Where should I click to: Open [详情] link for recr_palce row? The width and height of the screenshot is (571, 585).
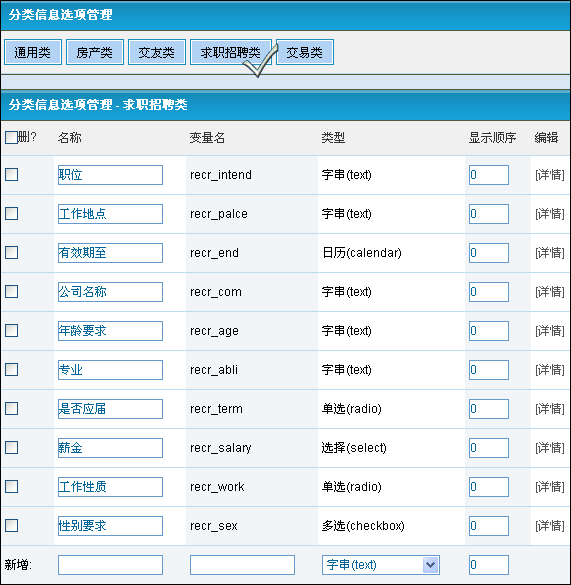click(550, 214)
